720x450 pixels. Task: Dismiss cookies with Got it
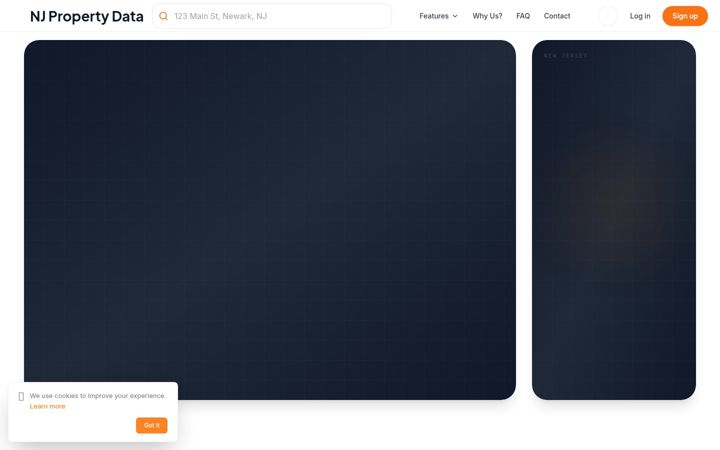(x=152, y=425)
